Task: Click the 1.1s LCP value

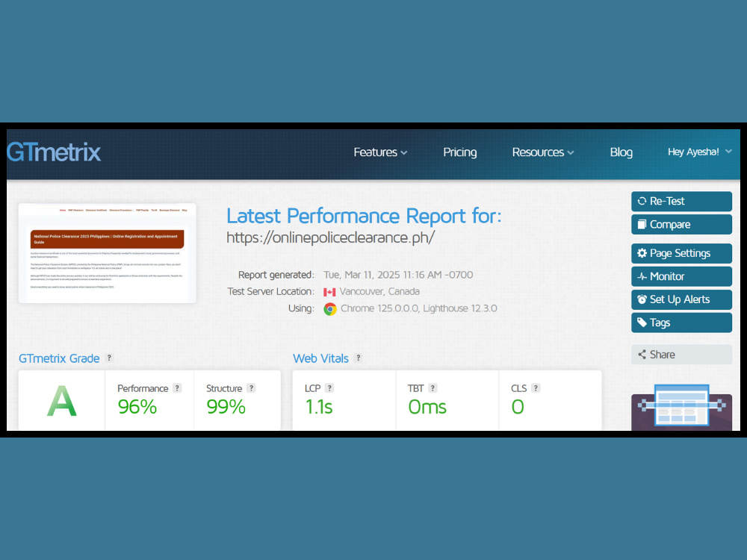Action: coord(319,407)
